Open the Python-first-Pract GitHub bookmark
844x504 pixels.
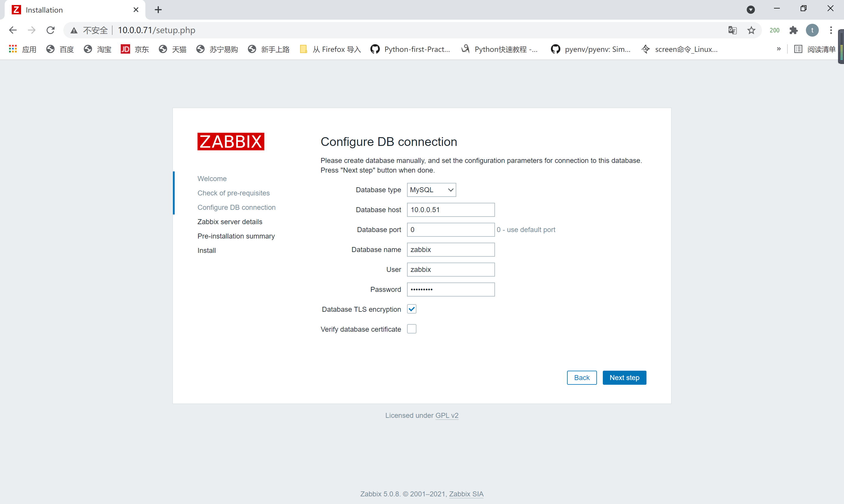click(410, 49)
